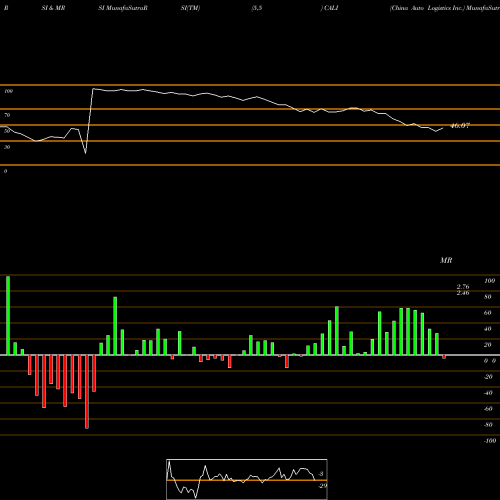500x500 pixels.
Task: Click the -3 value in the mini chart
Action: [x=321, y=474]
